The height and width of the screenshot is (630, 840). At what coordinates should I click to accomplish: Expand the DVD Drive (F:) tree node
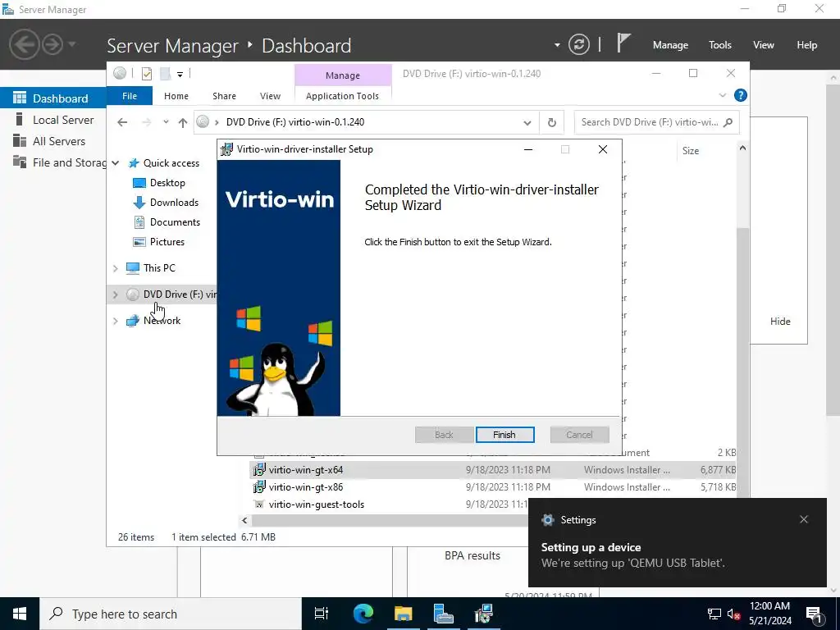click(115, 294)
